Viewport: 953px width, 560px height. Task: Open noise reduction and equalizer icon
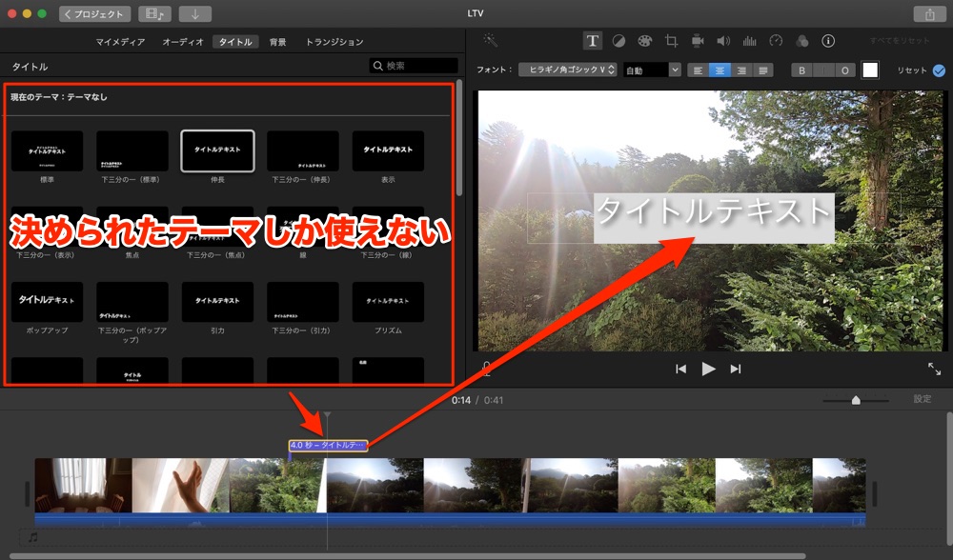749,41
